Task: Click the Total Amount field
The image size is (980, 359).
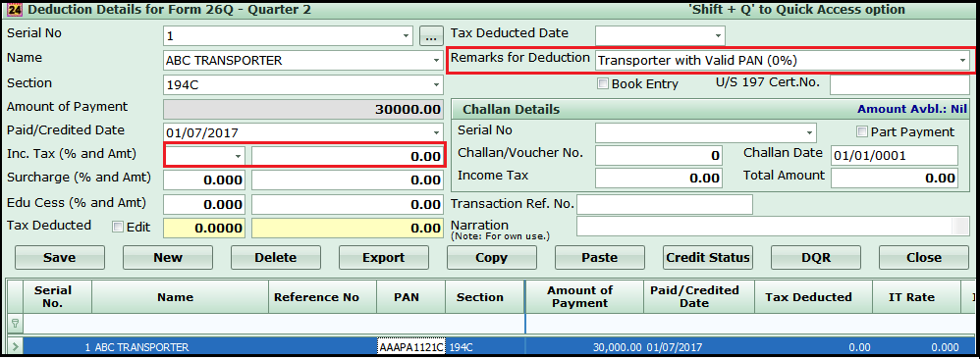Action: click(x=894, y=178)
